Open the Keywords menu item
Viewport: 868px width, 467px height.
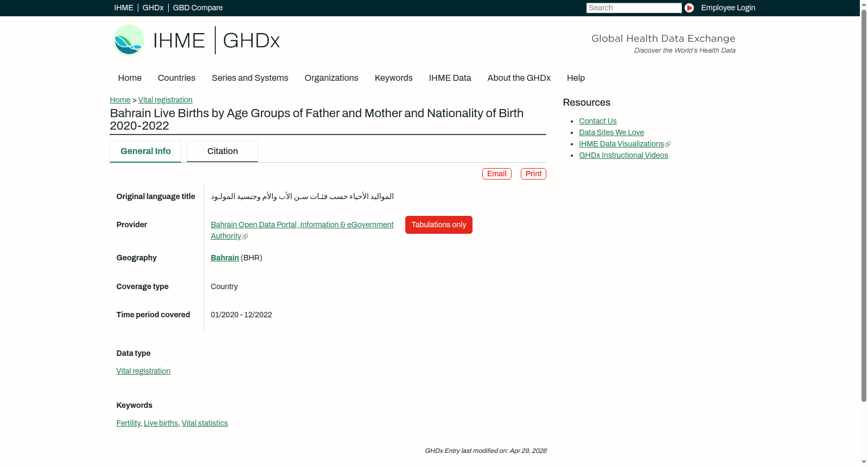pos(393,78)
